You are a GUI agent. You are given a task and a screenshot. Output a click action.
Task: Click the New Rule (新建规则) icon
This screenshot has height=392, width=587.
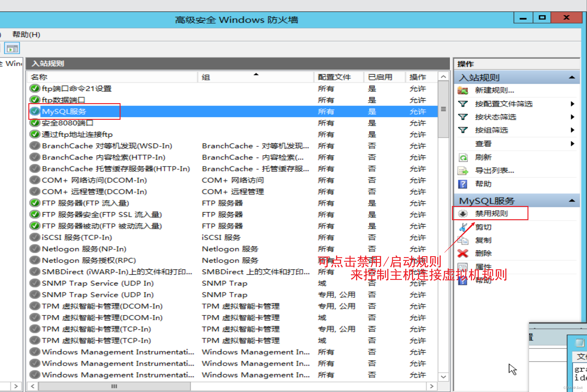click(x=463, y=90)
